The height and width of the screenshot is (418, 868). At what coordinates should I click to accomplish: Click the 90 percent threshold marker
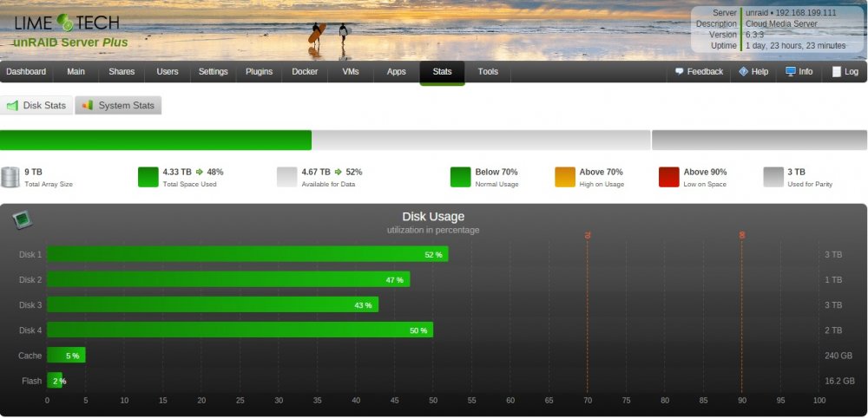pos(742,235)
